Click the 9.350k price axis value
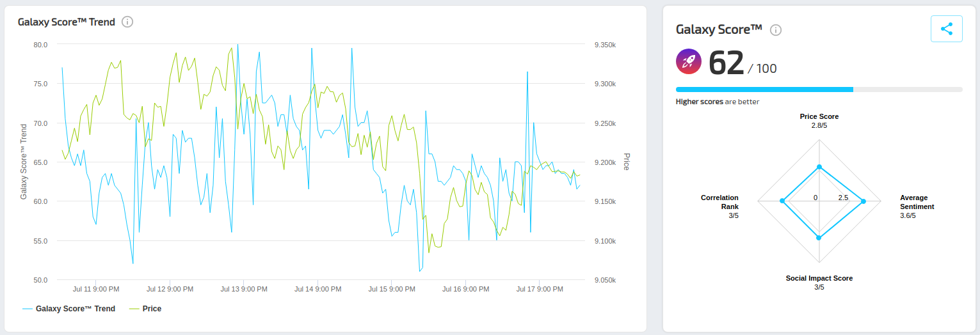Screen dimensions: 980x335 [x=605, y=45]
